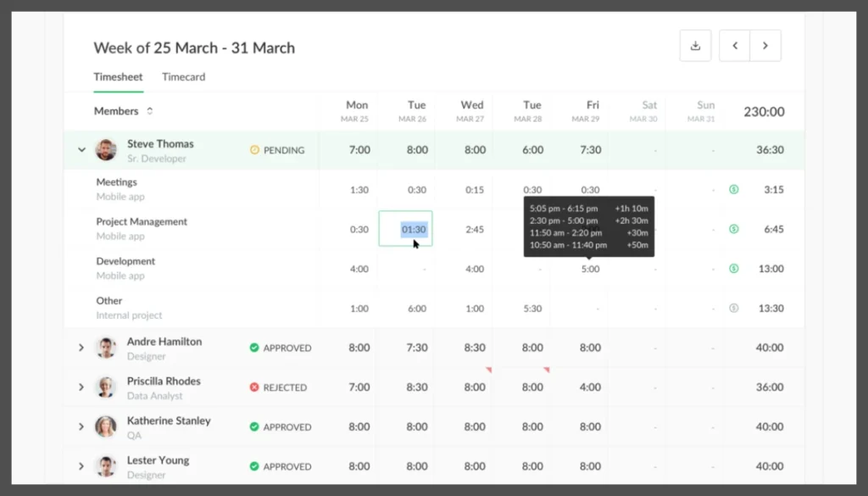
Task: Click Fri MAR 29 column header
Action: tap(587, 111)
